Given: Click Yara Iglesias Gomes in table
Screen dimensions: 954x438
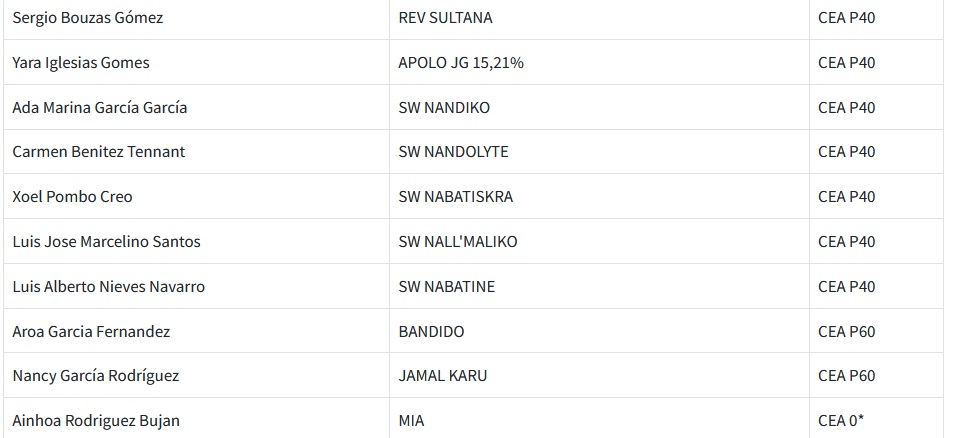Looking at the screenshot, I should [x=81, y=63].
